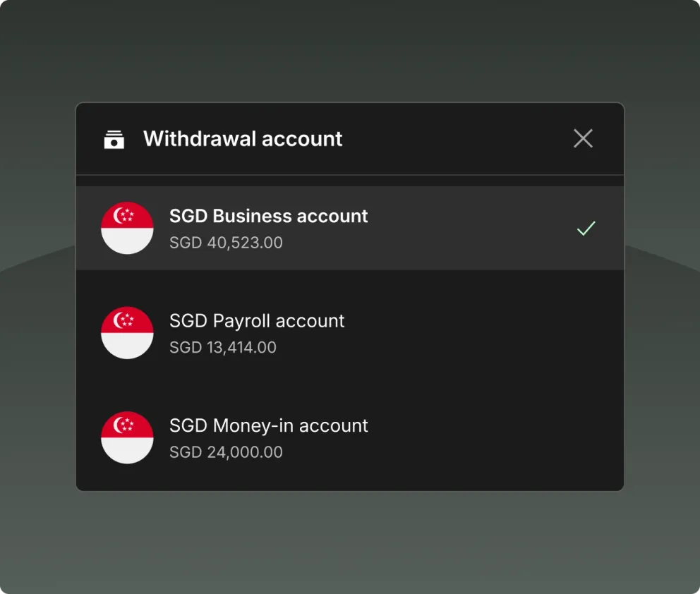Click the balance SGD 13,414.00

pos(223,348)
